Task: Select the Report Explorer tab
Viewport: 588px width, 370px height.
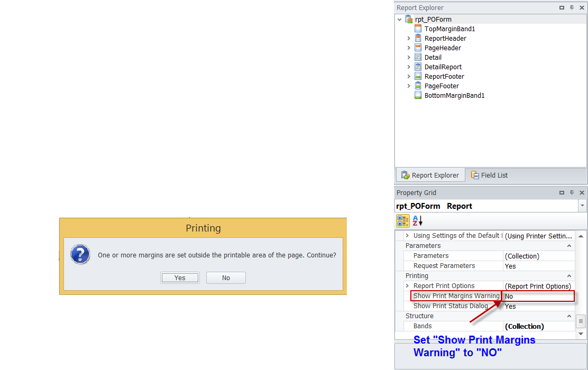Action: [x=430, y=175]
